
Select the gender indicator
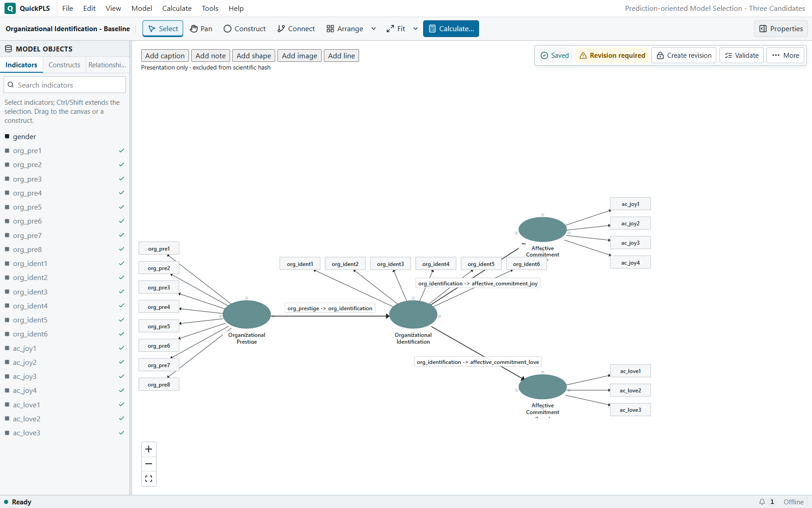[x=65, y=136]
